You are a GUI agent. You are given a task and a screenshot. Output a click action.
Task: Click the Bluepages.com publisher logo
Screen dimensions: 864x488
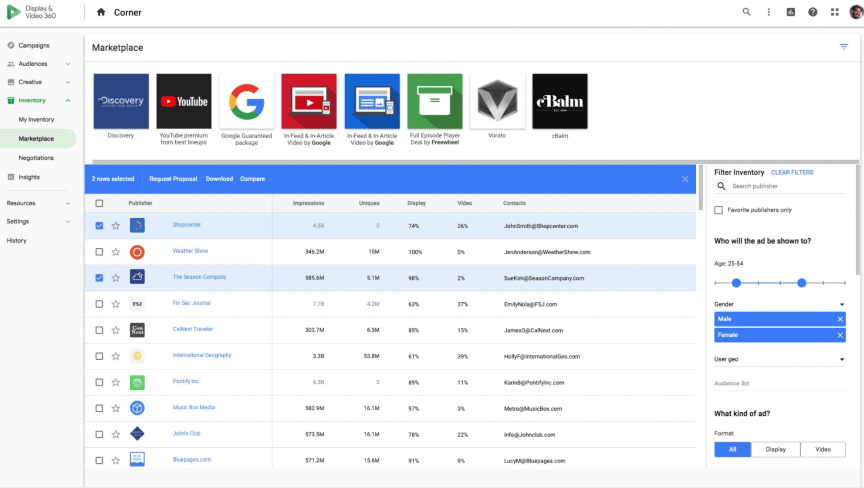137,459
